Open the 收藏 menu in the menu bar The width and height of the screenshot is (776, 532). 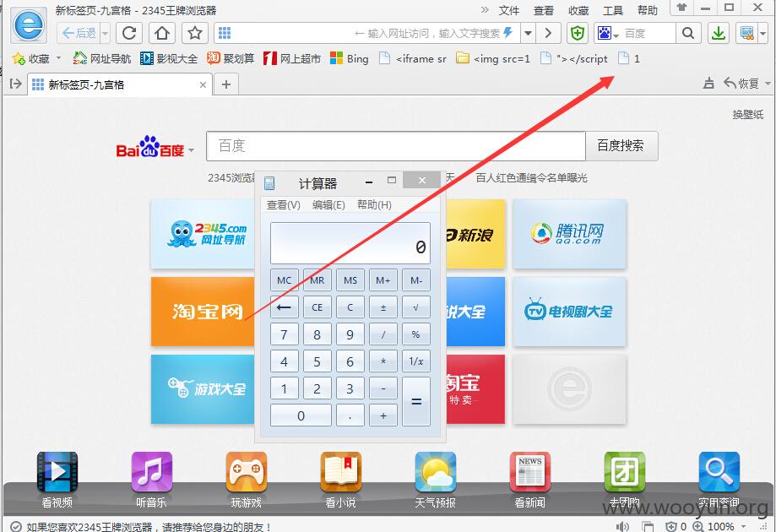coord(578,10)
